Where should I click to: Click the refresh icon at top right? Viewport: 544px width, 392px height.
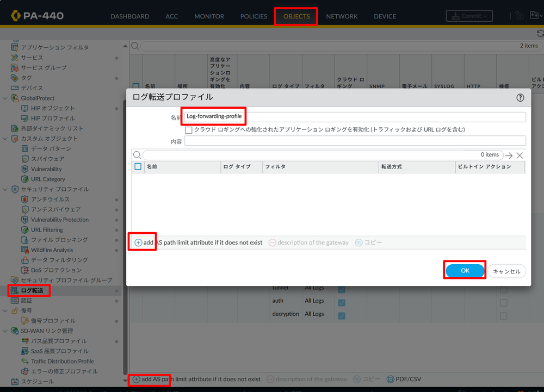[540, 33]
